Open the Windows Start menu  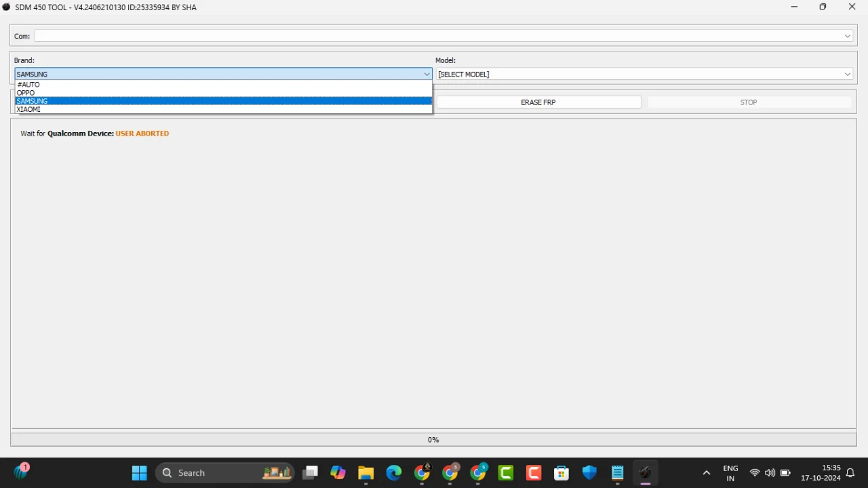[x=140, y=472]
